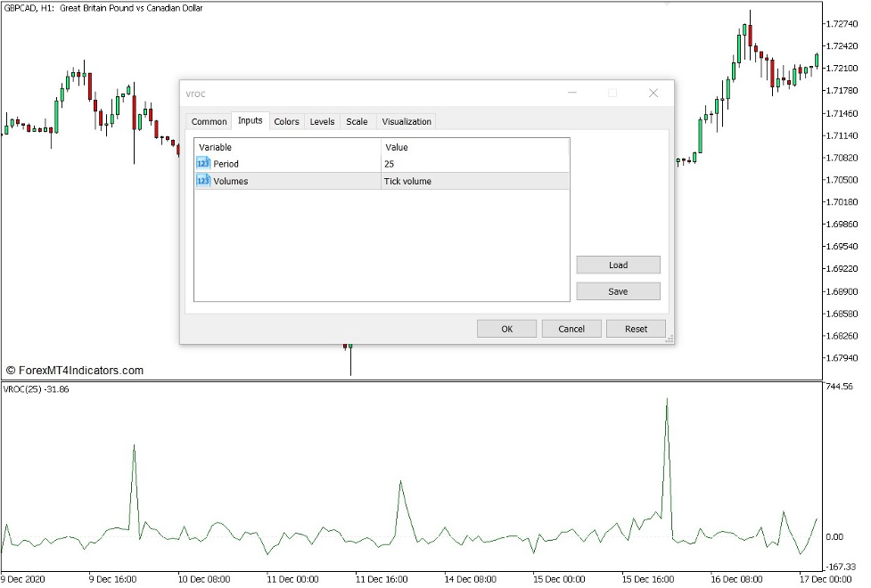Minimize the VROC dialog
The height and width of the screenshot is (588, 871).
pyautogui.click(x=571, y=93)
